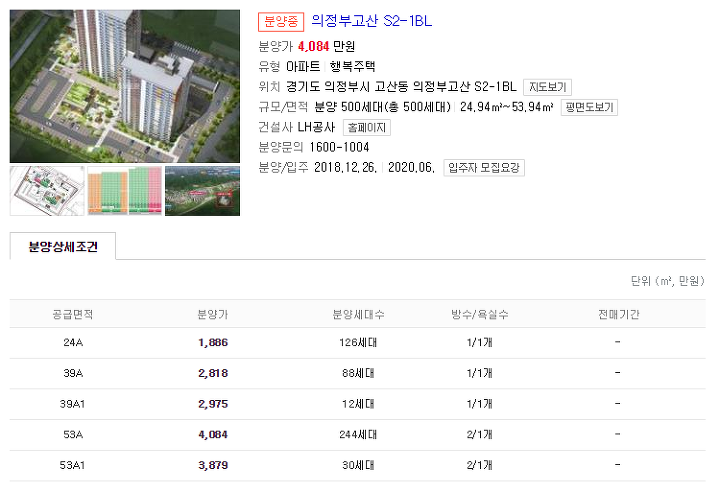Screen dimensions: 720x492
Task: Click the 1,886 price value
Action: point(213,342)
